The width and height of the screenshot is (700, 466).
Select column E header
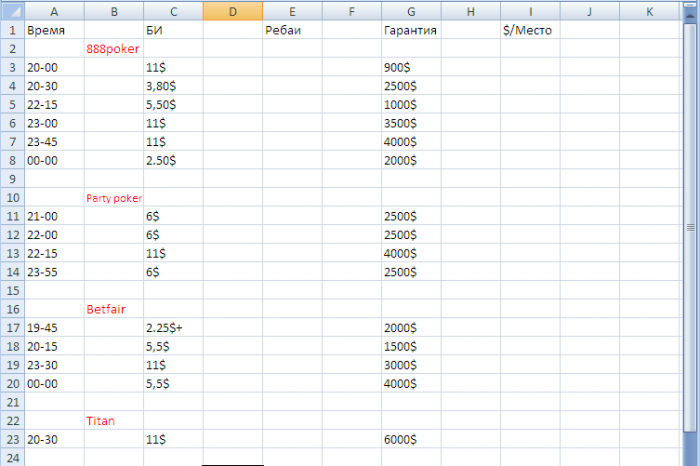[292, 11]
